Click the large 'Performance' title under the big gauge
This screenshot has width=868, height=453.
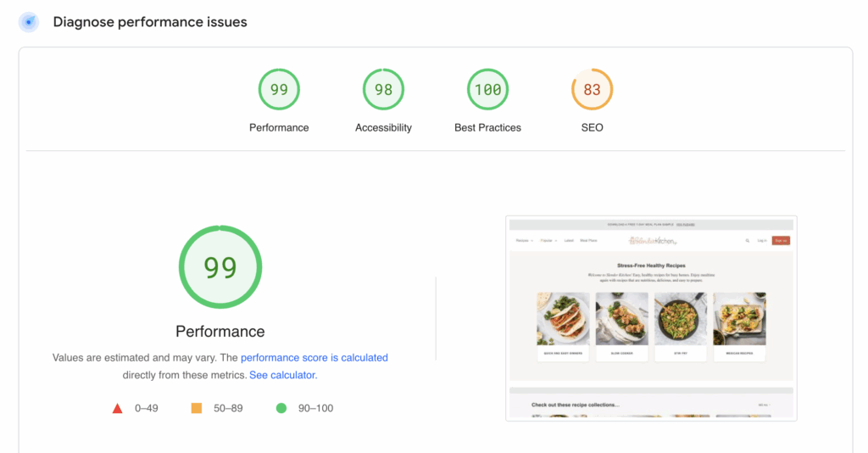click(x=220, y=331)
